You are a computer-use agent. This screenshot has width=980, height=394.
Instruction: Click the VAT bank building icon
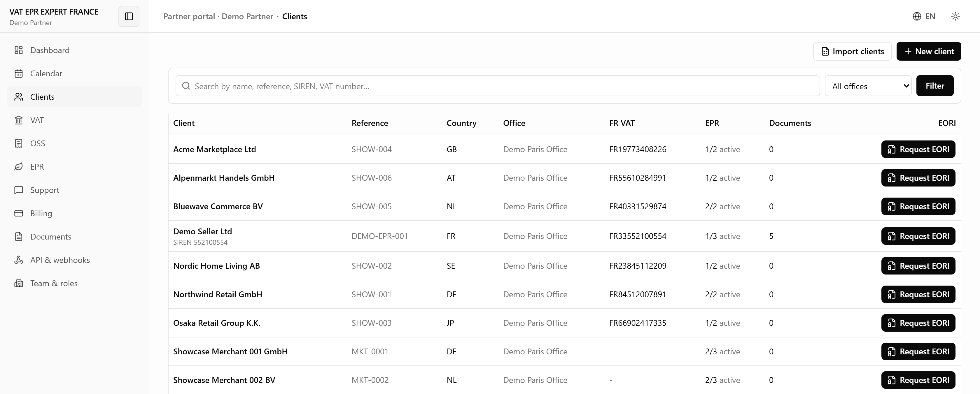(19, 120)
